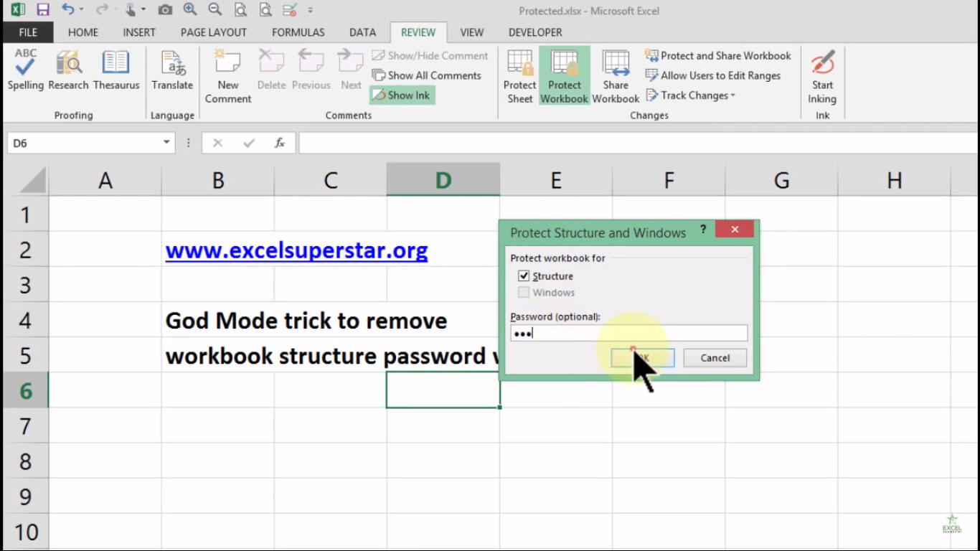Click Cancel in Protect Structure dialog
This screenshot has height=551, width=980.
715,358
